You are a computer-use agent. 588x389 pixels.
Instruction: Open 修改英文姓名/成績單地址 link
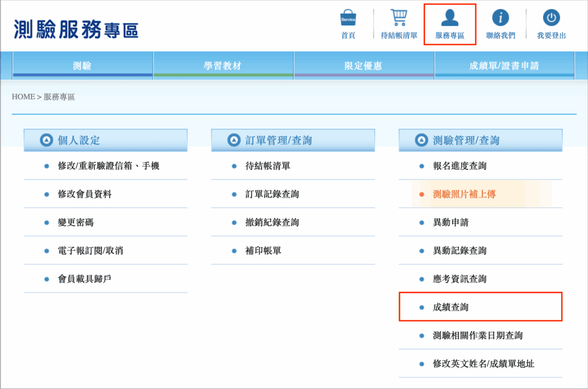click(x=483, y=364)
